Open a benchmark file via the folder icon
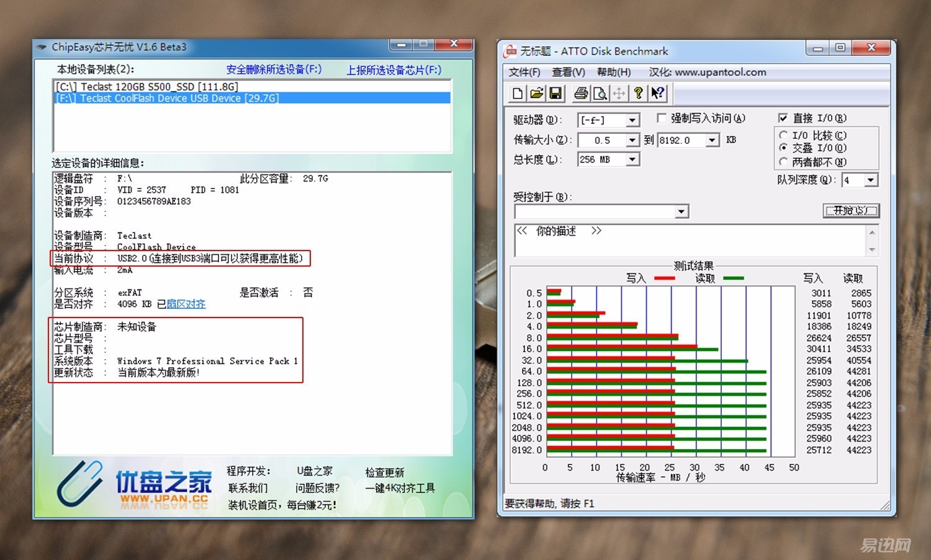 coord(536,94)
